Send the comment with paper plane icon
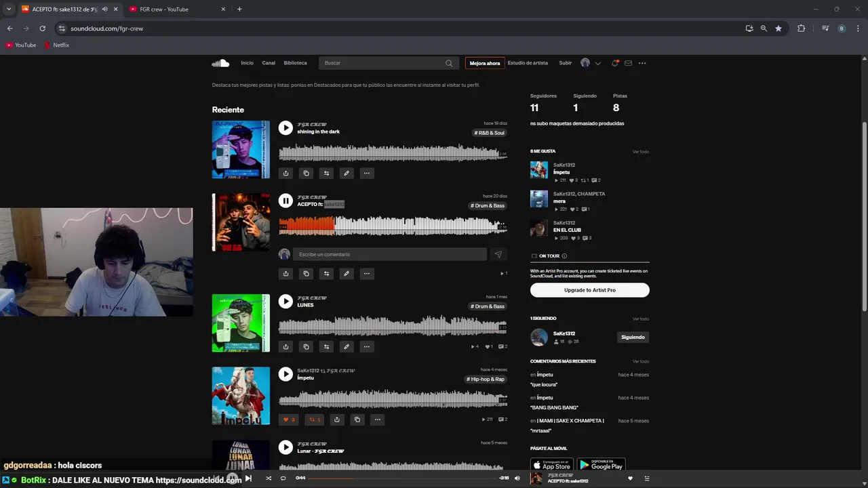 point(498,254)
